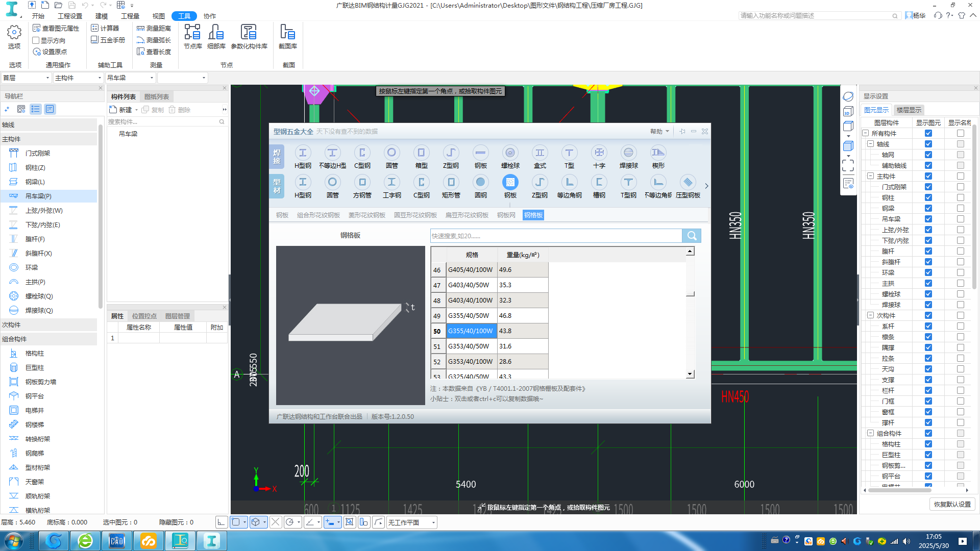The height and width of the screenshot is (551, 980).
Task: Toggle 拉条 显示名称 checkbox
Action: [x=960, y=358]
